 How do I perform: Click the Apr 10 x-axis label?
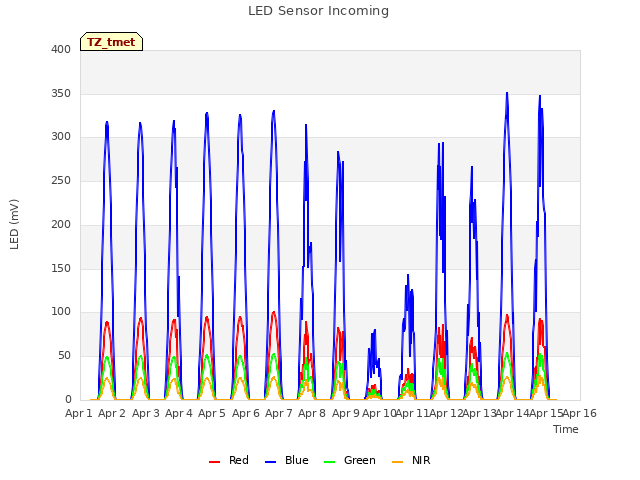point(379,413)
